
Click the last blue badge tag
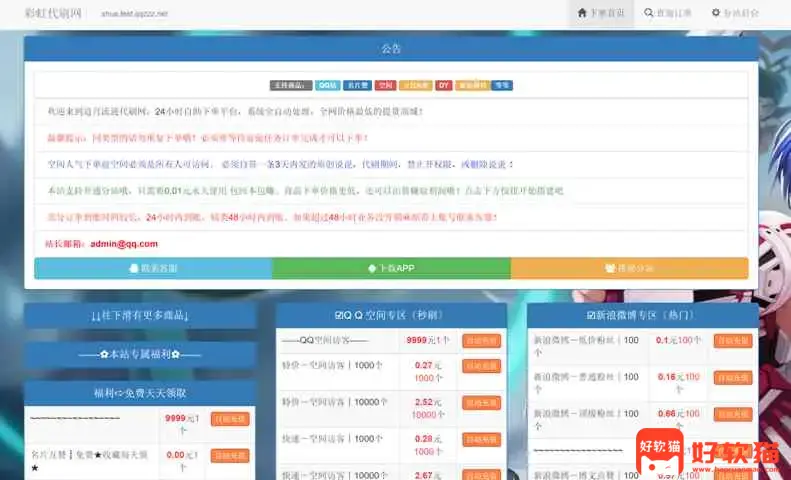click(x=502, y=86)
